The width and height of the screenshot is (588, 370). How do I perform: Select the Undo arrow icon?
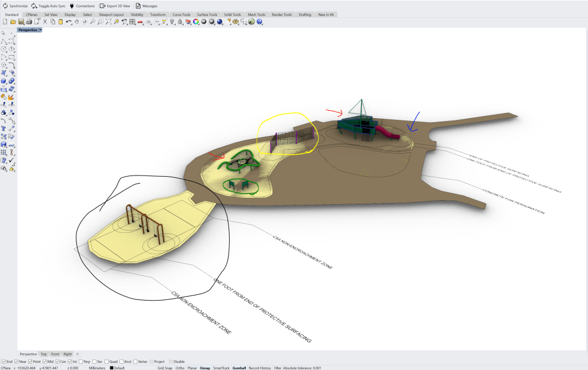point(69,22)
